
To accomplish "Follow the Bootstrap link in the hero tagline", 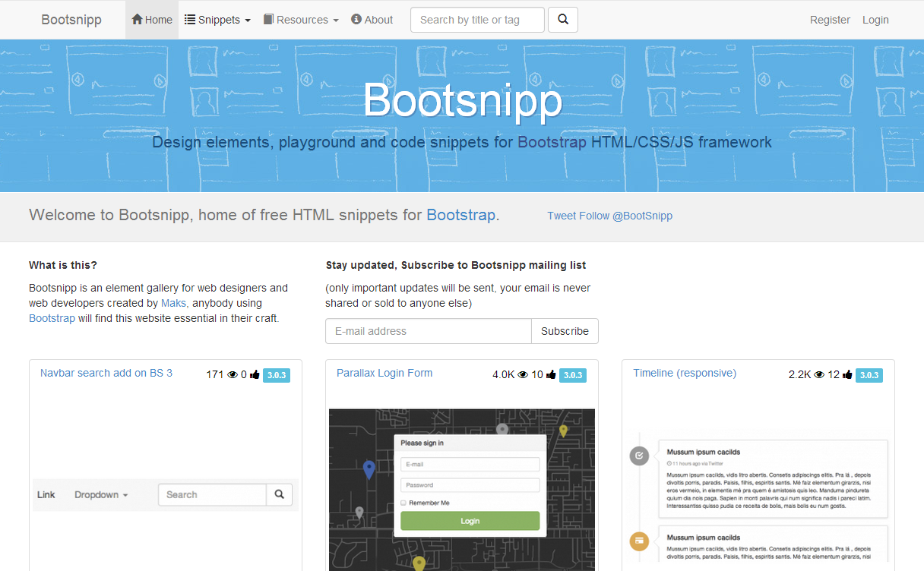I will coord(552,142).
